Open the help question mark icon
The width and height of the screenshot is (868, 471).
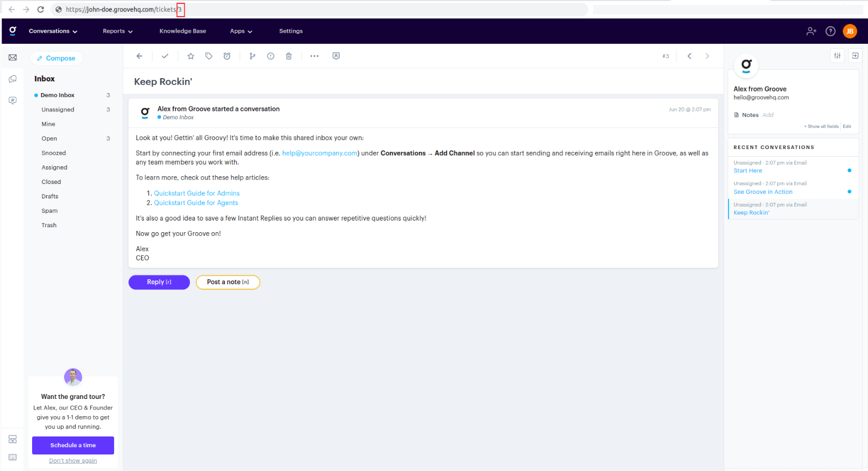coord(830,31)
